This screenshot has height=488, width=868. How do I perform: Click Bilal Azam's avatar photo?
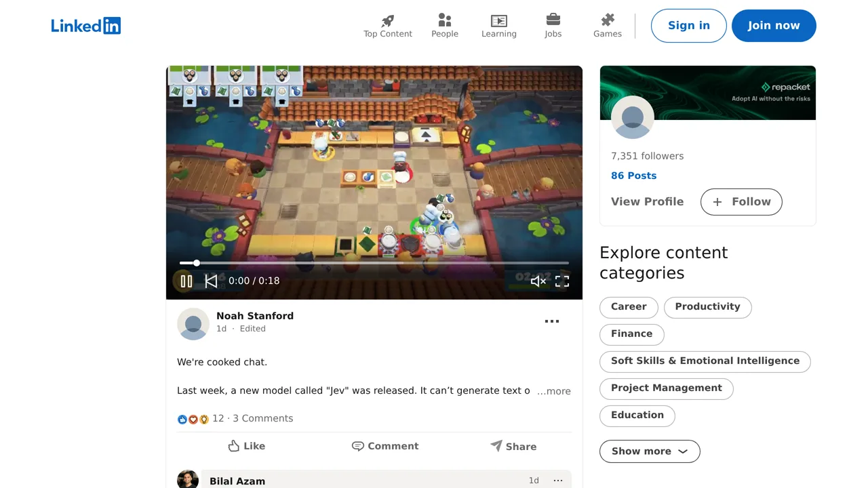click(188, 479)
